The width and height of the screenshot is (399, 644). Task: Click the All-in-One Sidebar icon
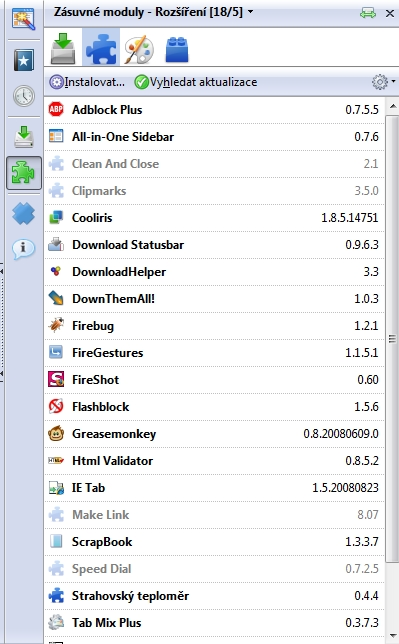point(56,136)
